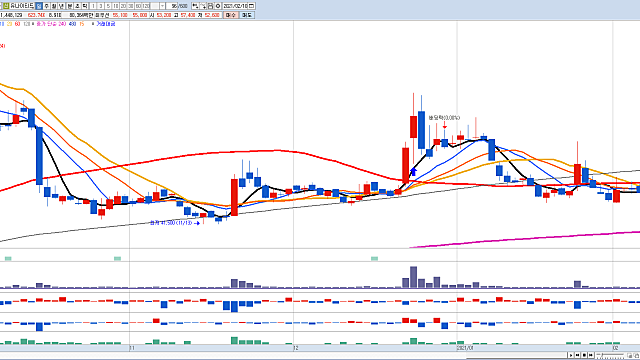Viewport: 640px width, 360px height.
Task: Click the 12 month axis label
Action: pyautogui.click(x=296, y=348)
